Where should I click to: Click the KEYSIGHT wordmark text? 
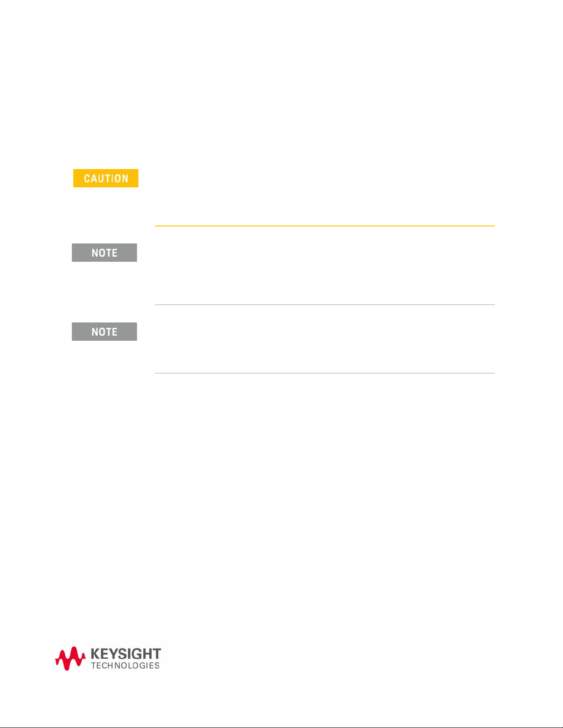[x=126, y=654]
